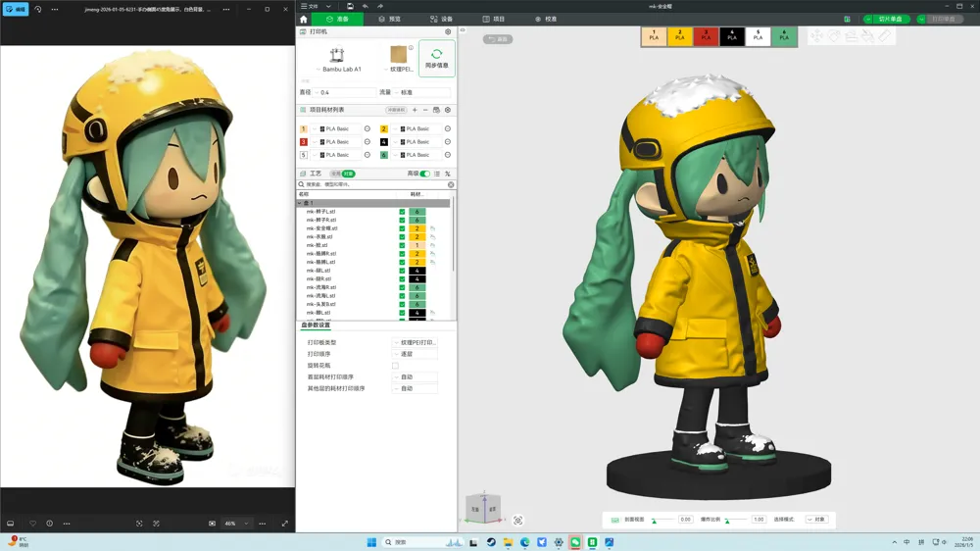
Task: Edit filament 2 PLA Basic settings icon
Action: pyautogui.click(x=448, y=128)
